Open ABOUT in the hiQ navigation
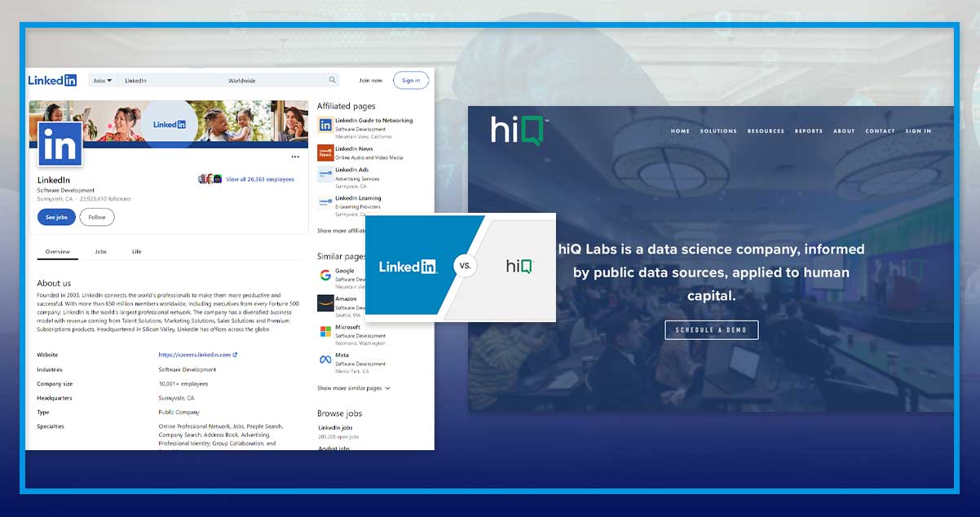The width and height of the screenshot is (980, 517). [844, 131]
